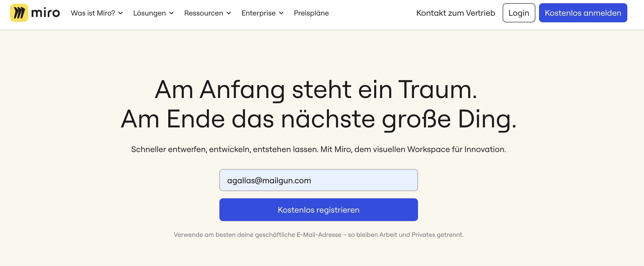Expand the chevron next to Ressourcen
Screen dimensions: 644x266
point(229,13)
